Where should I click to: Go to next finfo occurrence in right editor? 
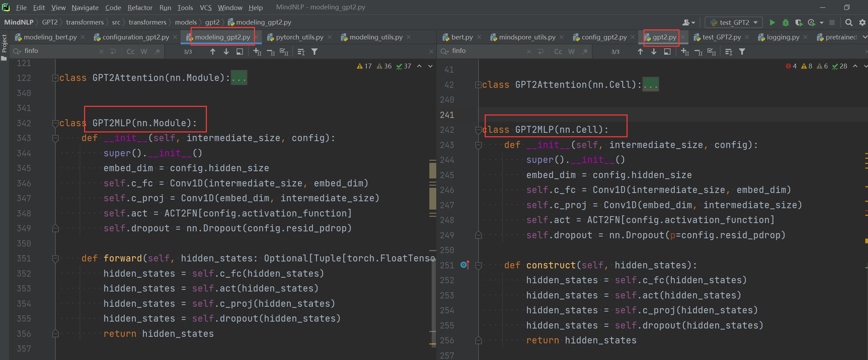coord(654,52)
